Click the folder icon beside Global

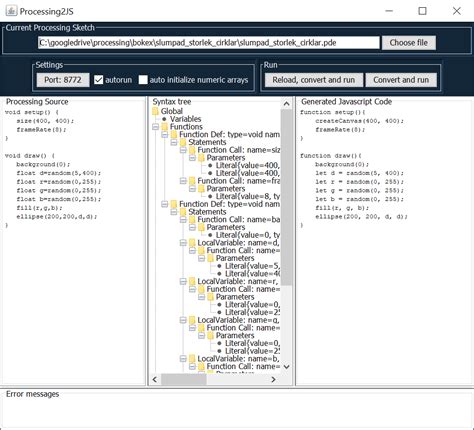point(155,111)
